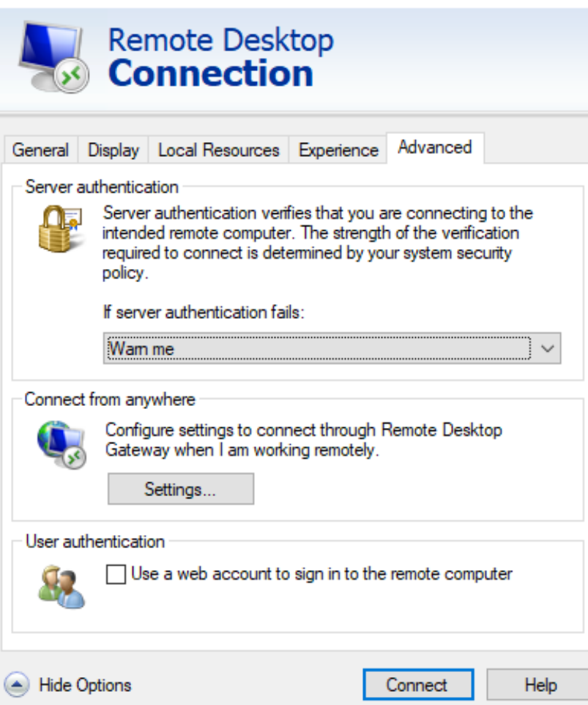588x705 pixels.
Task: Click the Remote Desktop Gateway description text
Action: (303, 440)
